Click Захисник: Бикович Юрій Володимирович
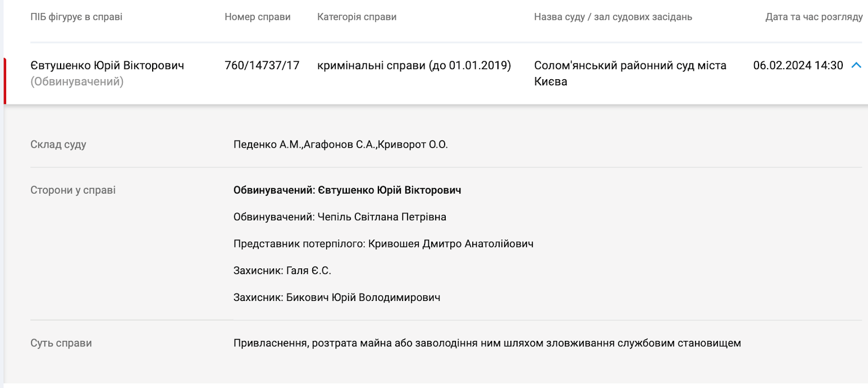 coord(336,298)
